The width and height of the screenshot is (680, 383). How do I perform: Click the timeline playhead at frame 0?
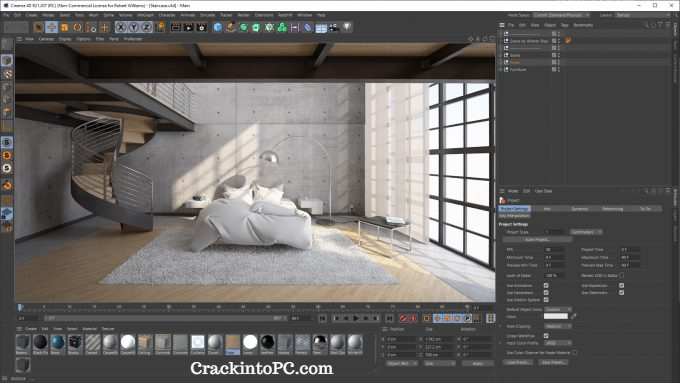point(20,307)
